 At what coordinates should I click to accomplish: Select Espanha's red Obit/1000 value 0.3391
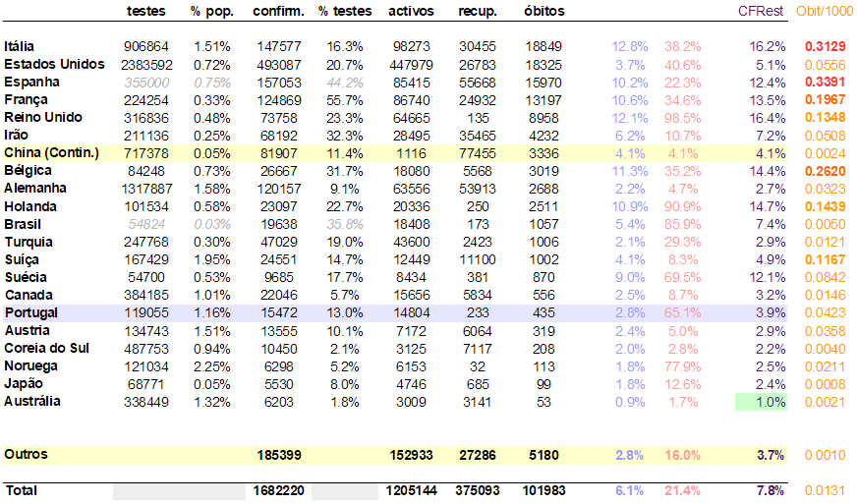click(825, 82)
